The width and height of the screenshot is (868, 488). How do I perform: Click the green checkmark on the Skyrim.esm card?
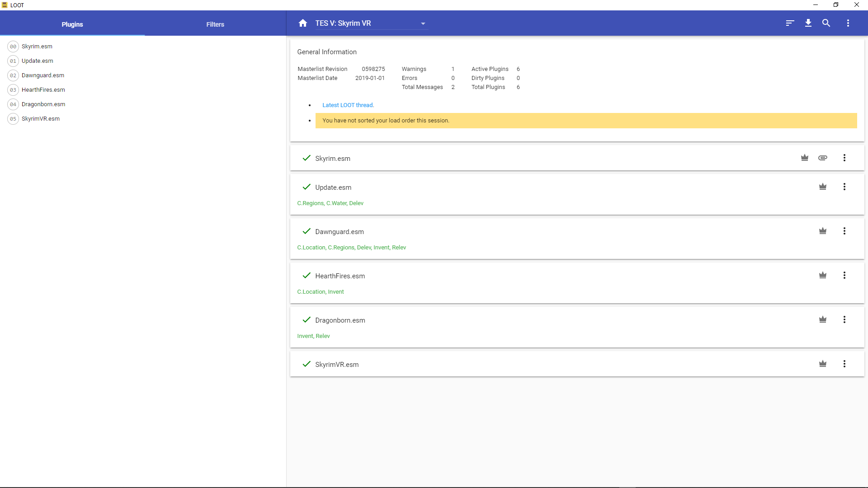[x=307, y=158]
